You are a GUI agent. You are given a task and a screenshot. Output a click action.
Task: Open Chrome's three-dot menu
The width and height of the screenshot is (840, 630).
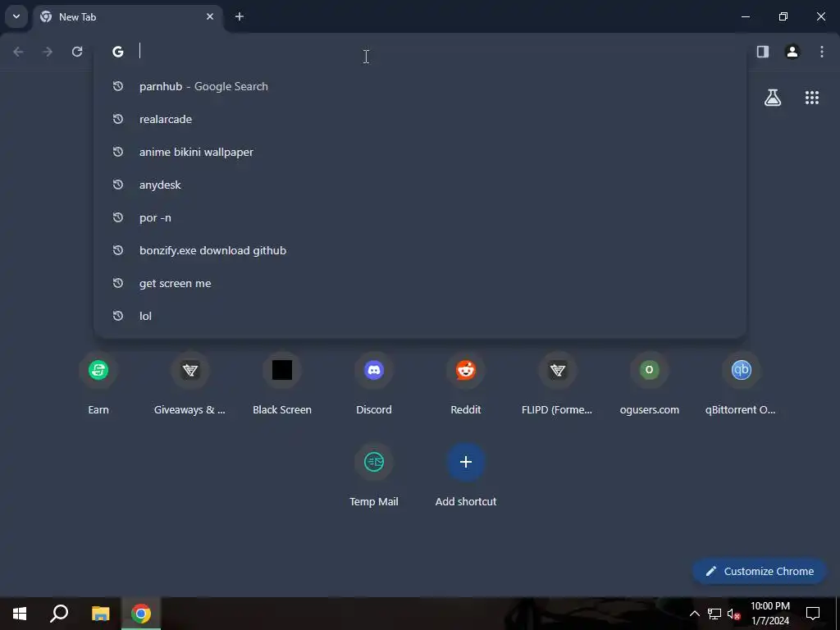pyautogui.click(x=822, y=52)
